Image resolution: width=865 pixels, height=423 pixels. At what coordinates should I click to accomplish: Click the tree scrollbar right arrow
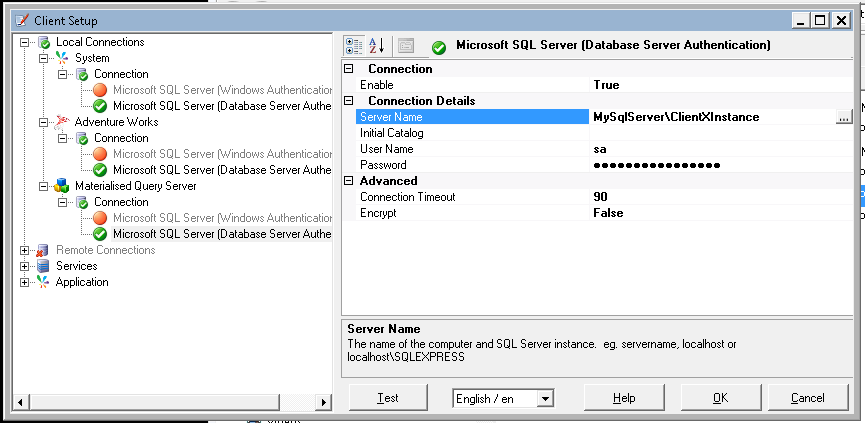[x=324, y=403]
